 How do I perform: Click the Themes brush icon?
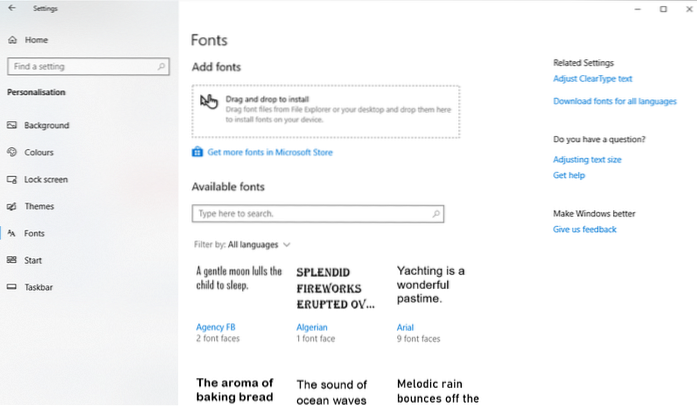12,207
